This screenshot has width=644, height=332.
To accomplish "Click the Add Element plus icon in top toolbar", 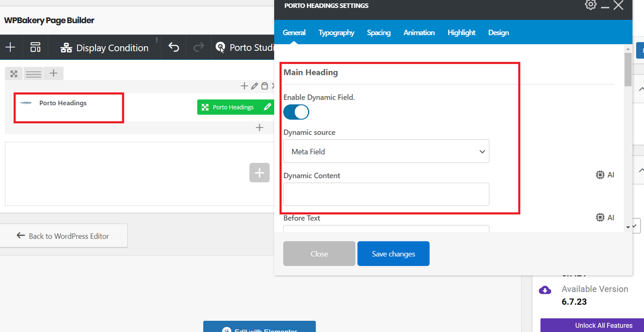I will click(x=11, y=47).
